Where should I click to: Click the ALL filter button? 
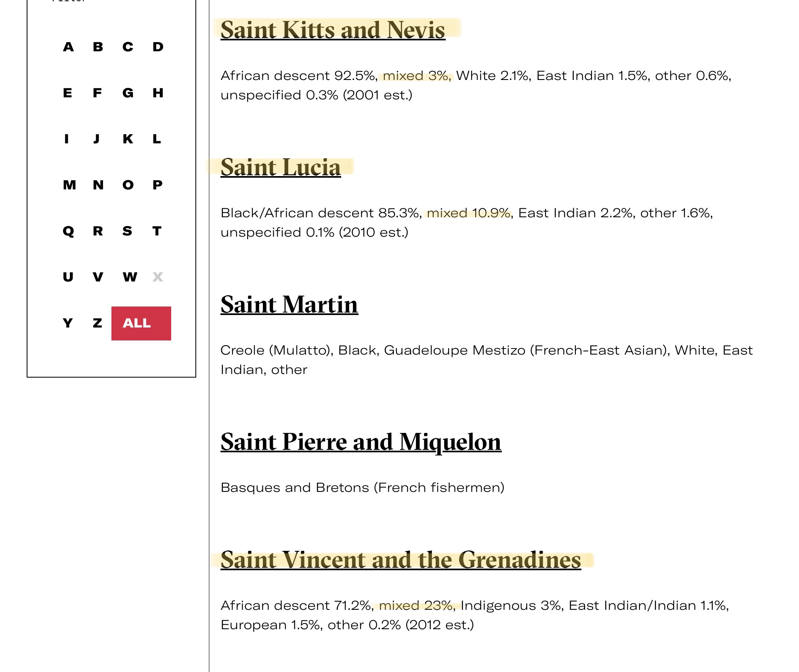(x=141, y=323)
